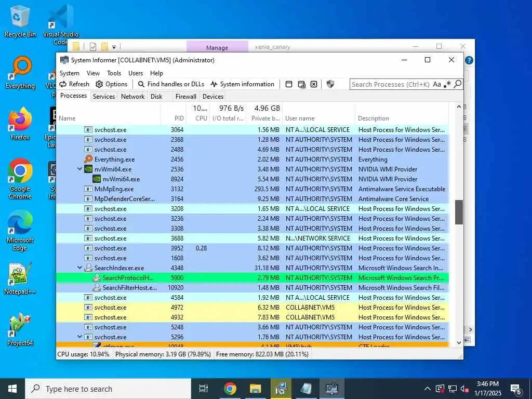Screen dimensions: 532x399
Task: Collapse the SearchIndexer.exe tree node
Action: [79, 268]
